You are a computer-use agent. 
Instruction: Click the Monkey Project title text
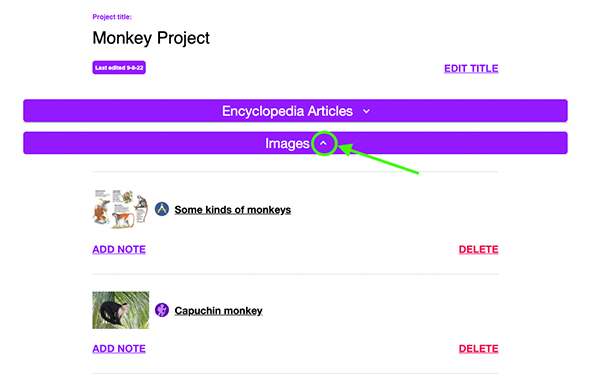point(151,38)
